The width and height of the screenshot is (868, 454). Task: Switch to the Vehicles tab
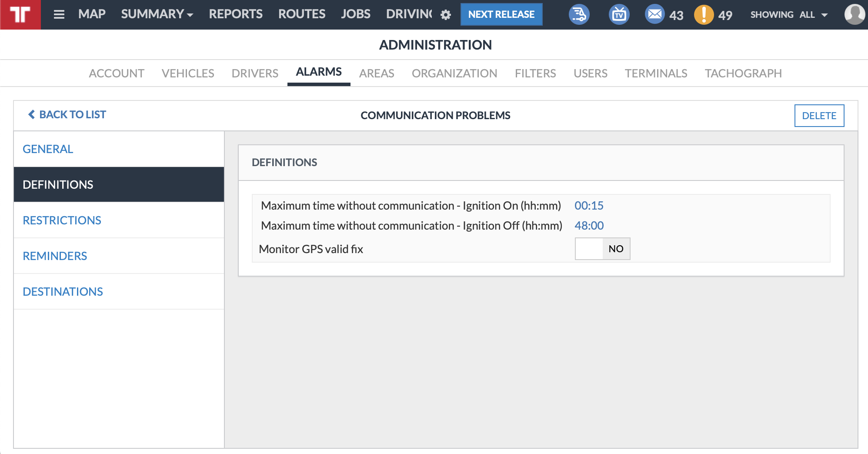[x=188, y=73]
